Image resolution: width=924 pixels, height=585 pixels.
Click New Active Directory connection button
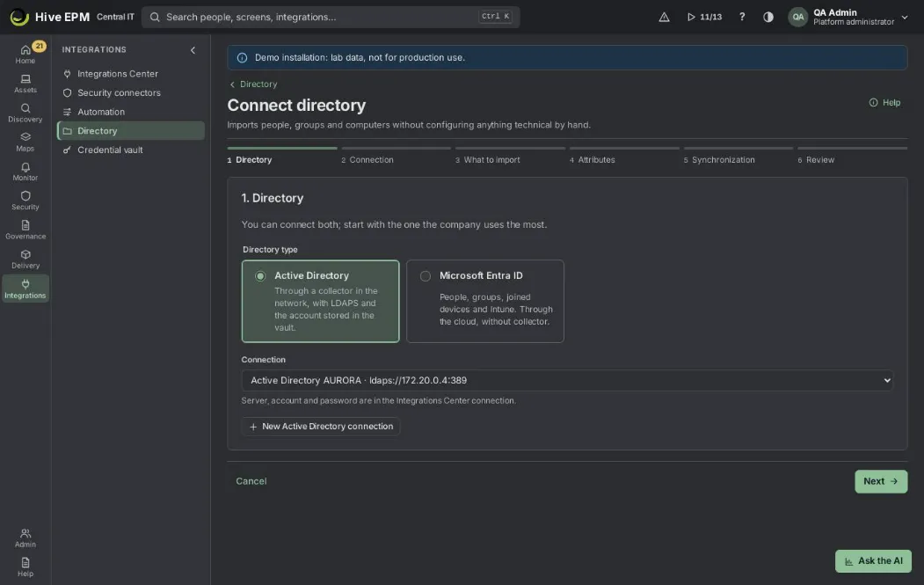[321, 427]
